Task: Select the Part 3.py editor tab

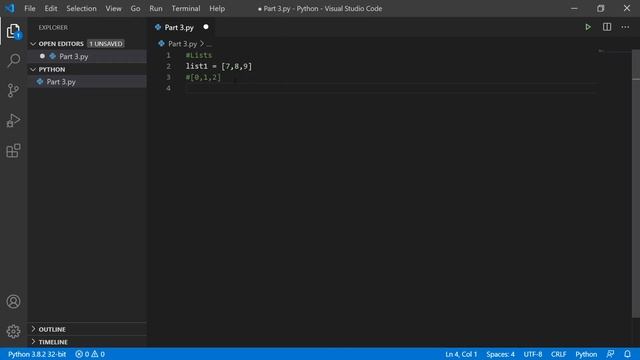Action: tap(179, 27)
